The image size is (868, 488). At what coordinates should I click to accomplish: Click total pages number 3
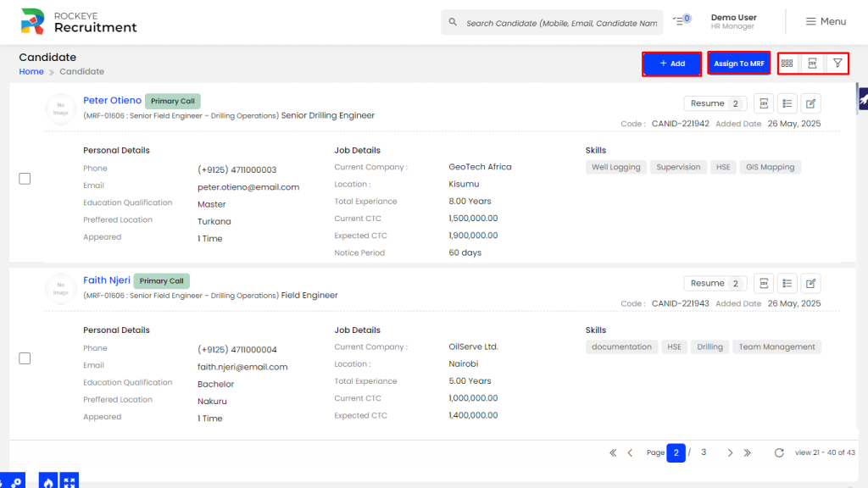(704, 452)
